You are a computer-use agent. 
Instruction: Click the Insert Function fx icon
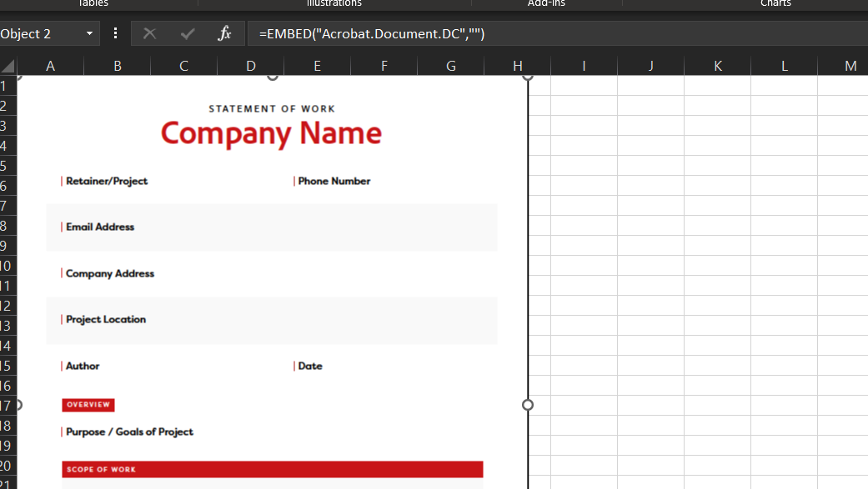click(x=224, y=34)
